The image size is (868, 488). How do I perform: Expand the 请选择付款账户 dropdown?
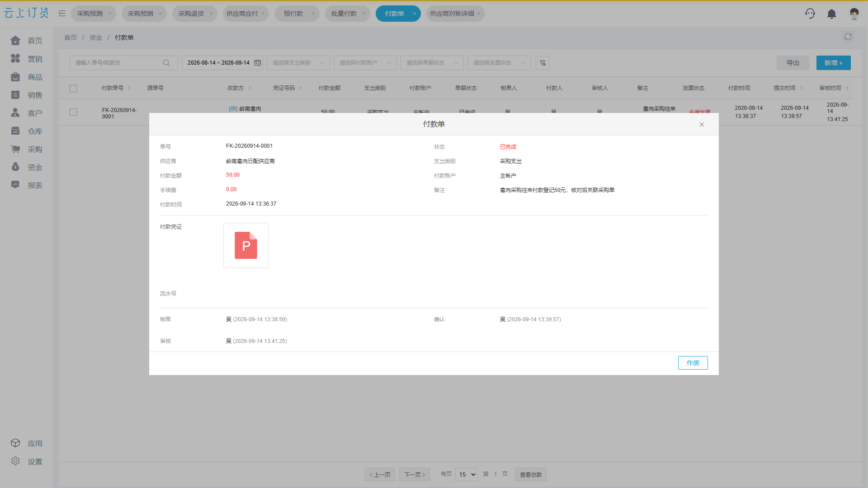(365, 63)
